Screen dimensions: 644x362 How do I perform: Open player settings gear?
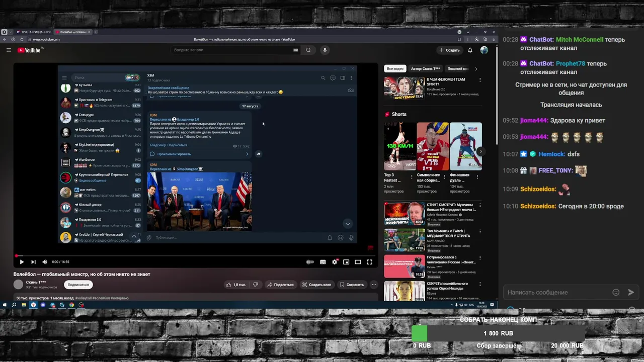(335, 262)
